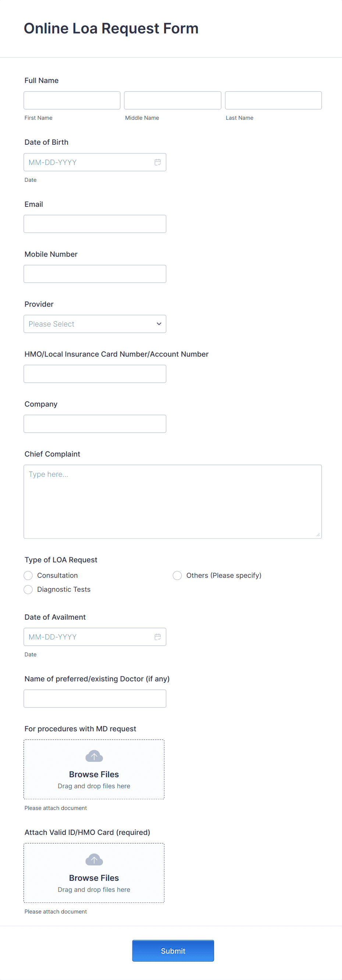Click the First Name input field
Viewport: 342px width, 980px height.
pyautogui.click(x=72, y=100)
